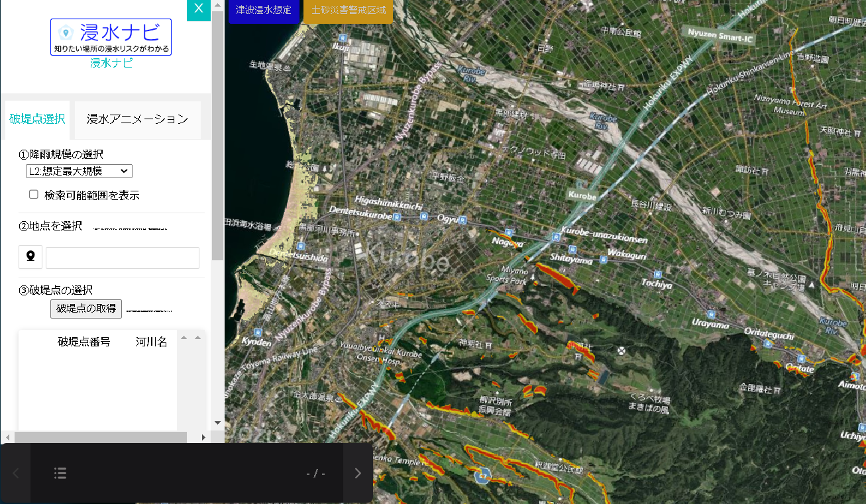The width and height of the screenshot is (866, 504).
Task: Click the 中陣公民館 map label
Action: [x=622, y=30]
